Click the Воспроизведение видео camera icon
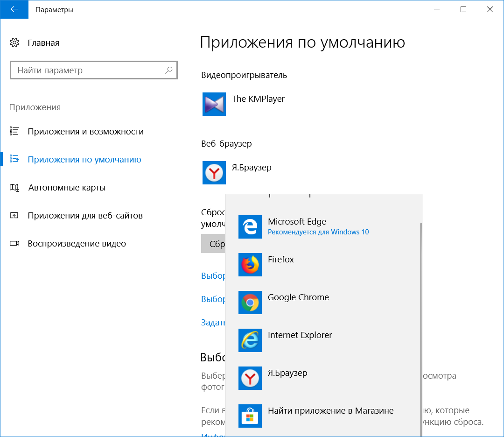The image size is (504, 437). point(14,243)
